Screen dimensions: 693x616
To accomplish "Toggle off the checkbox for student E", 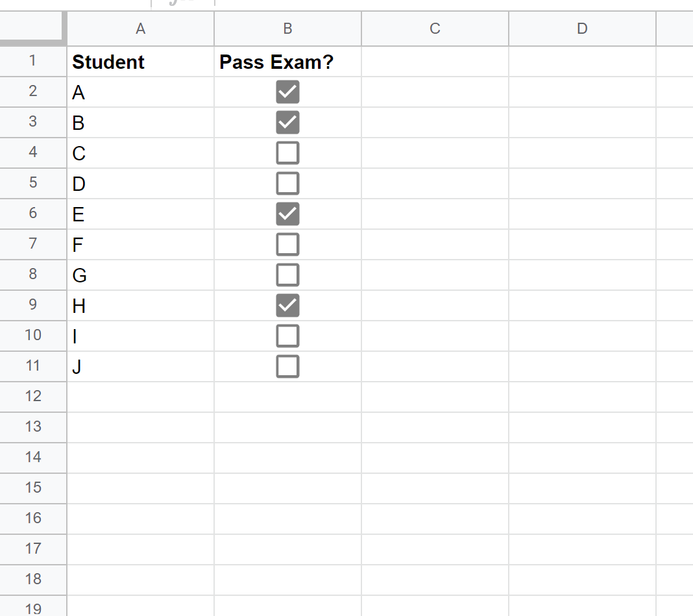I will pyautogui.click(x=287, y=214).
